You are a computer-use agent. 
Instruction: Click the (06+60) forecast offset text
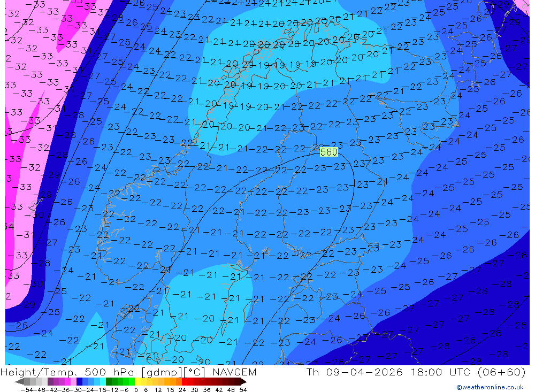pos(501,372)
